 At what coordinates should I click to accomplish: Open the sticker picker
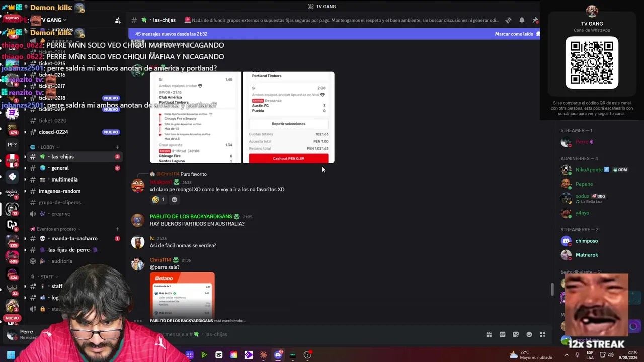click(516, 334)
